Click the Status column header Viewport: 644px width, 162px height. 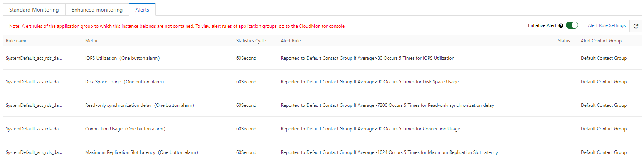[564, 41]
